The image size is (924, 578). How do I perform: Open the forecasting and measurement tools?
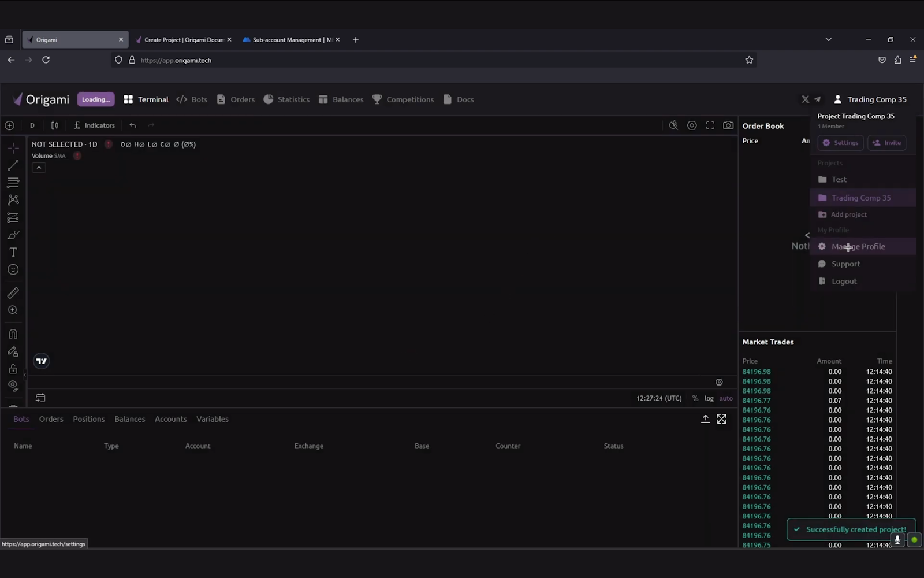[13, 217]
